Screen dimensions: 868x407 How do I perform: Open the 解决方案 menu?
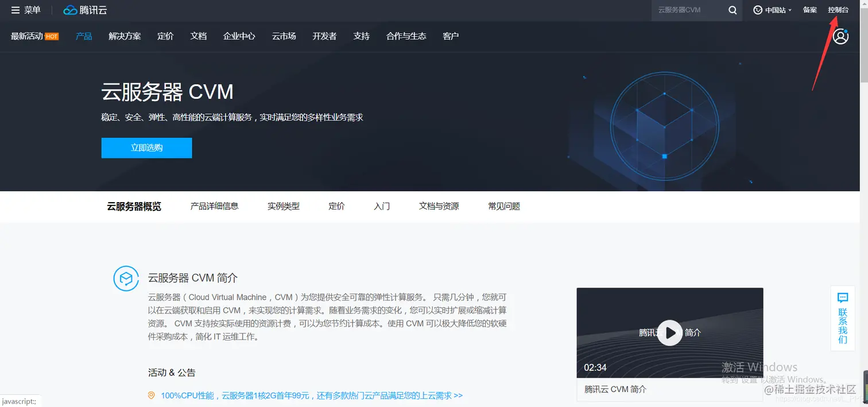point(125,36)
